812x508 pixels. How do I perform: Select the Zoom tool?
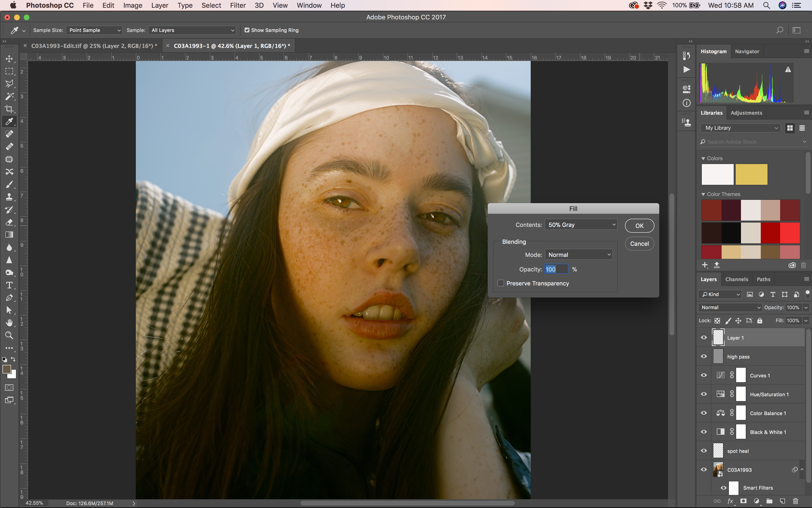9,335
